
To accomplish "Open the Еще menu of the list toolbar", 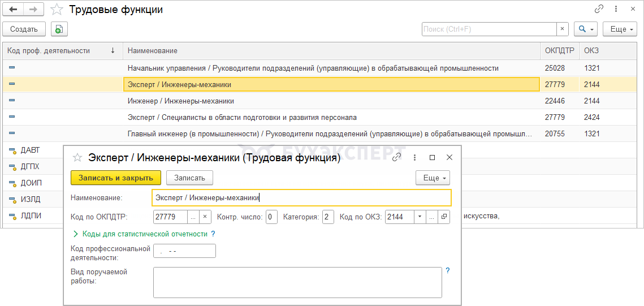I will pyautogui.click(x=620, y=29).
